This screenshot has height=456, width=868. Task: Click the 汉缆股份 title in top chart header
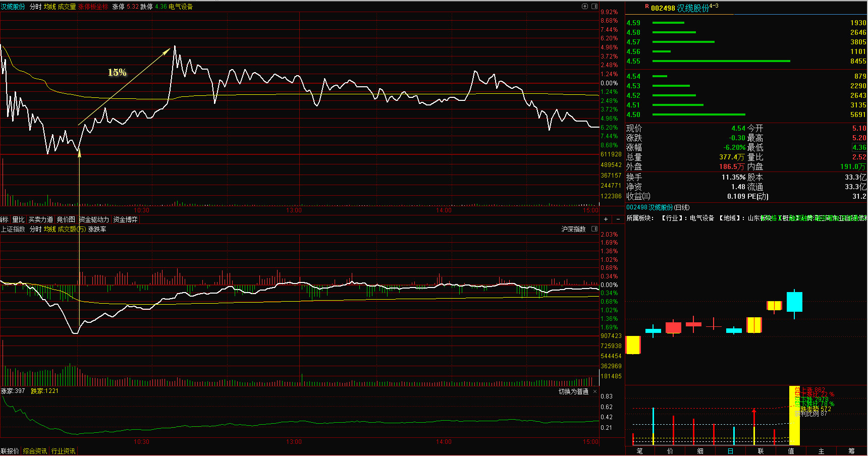[x=13, y=7]
